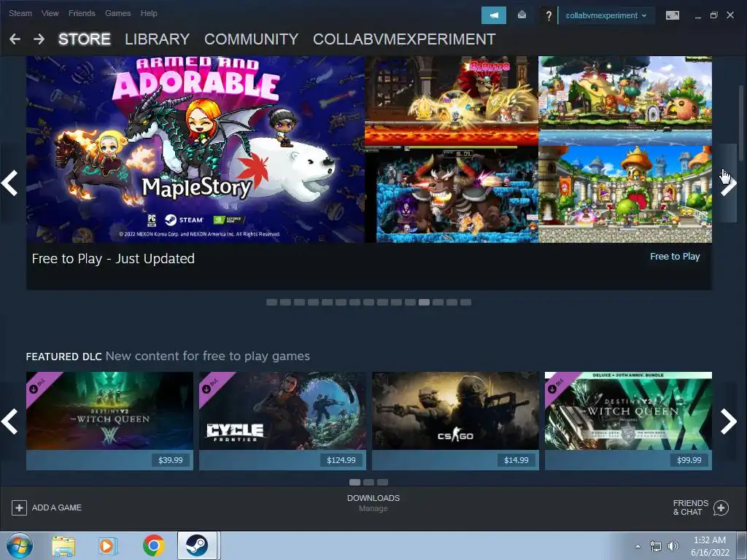The height and width of the screenshot is (560, 747).
Task: Open the MapleStory featured banner
Action: coord(196,149)
